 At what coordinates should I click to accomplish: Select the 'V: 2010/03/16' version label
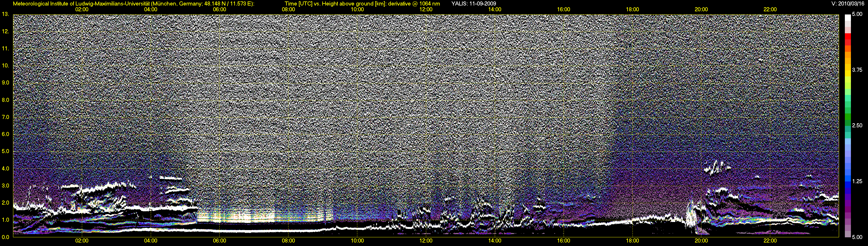pyautogui.click(x=847, y=4)
